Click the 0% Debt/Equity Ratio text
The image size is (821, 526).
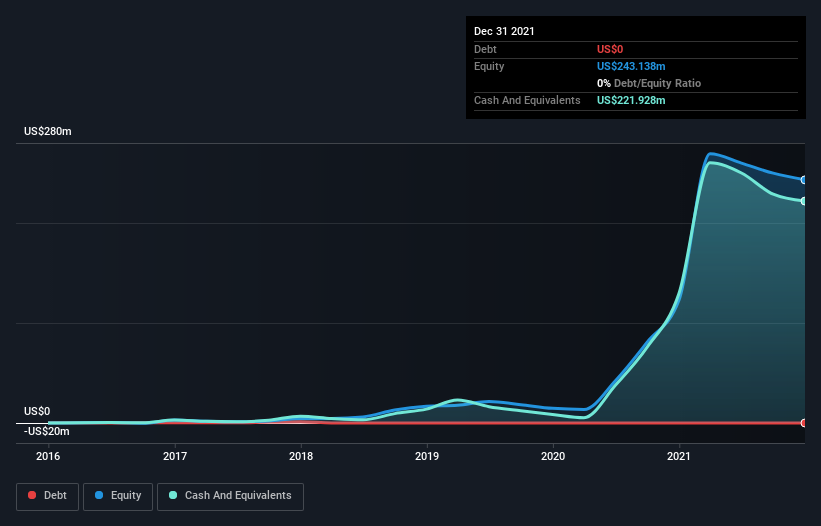pyautogui.click(x=649, y=83)
